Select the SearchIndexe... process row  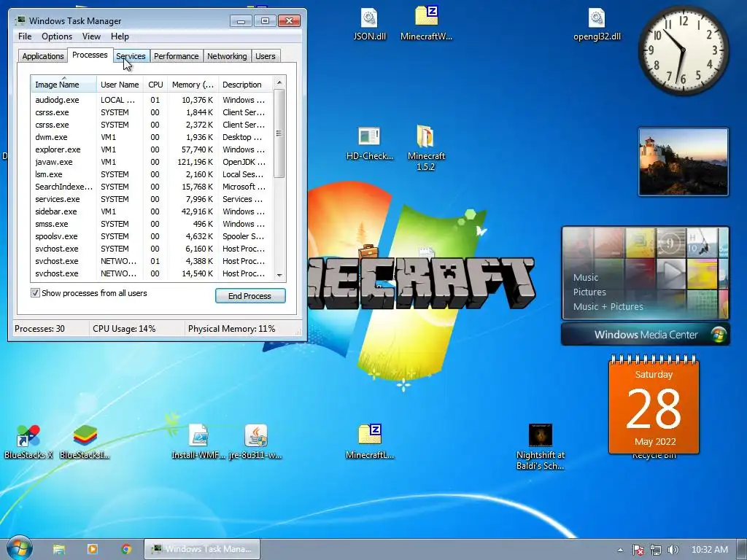152,187
